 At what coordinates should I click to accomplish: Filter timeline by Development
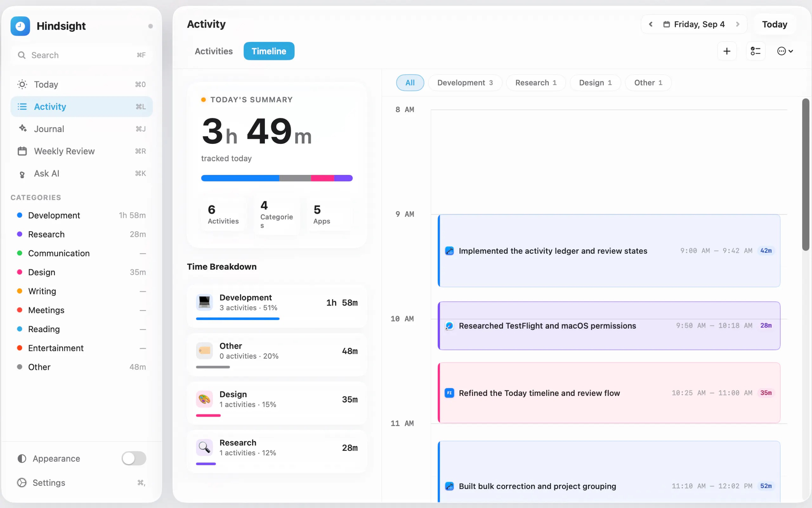click(x=465, y=83)
